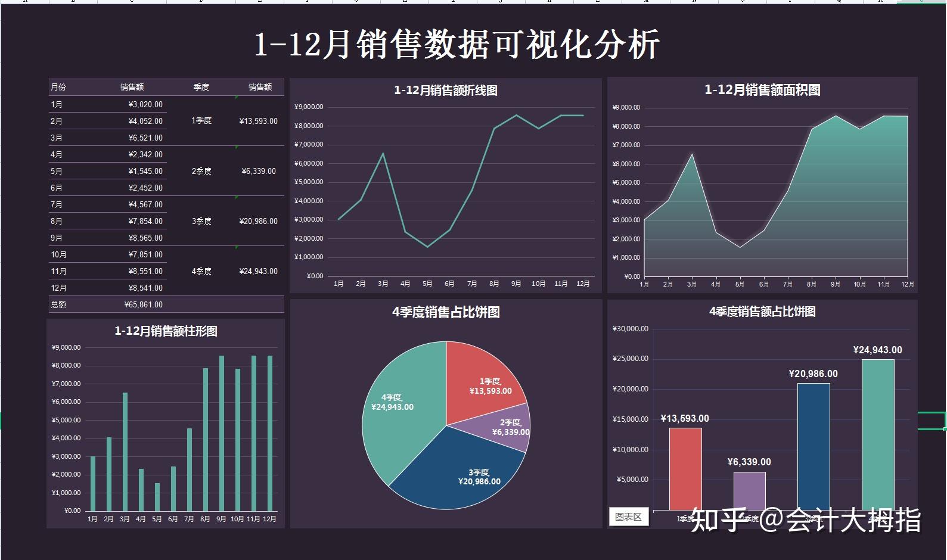Select the ¥13,593.00 data label above the red bar

click(x=685, y=419)
